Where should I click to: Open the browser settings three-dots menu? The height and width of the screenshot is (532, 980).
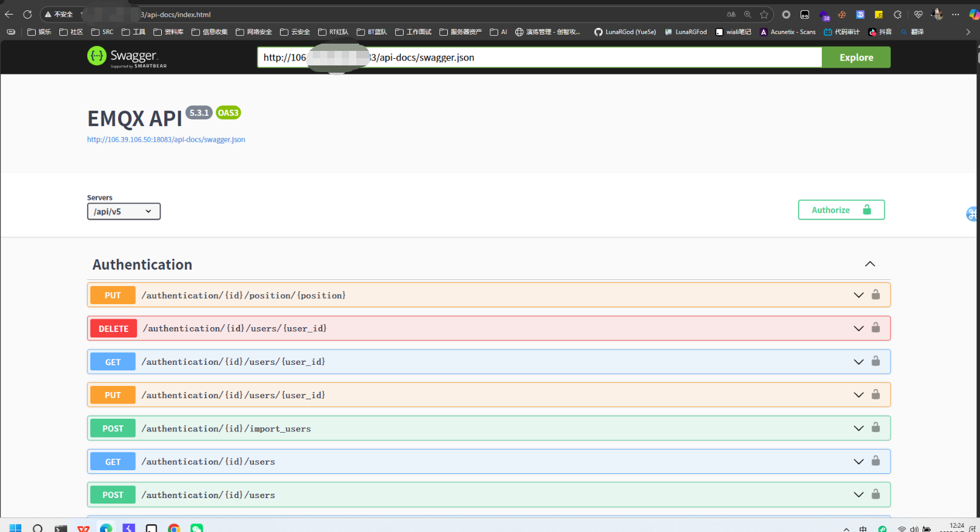pos(956,15)
